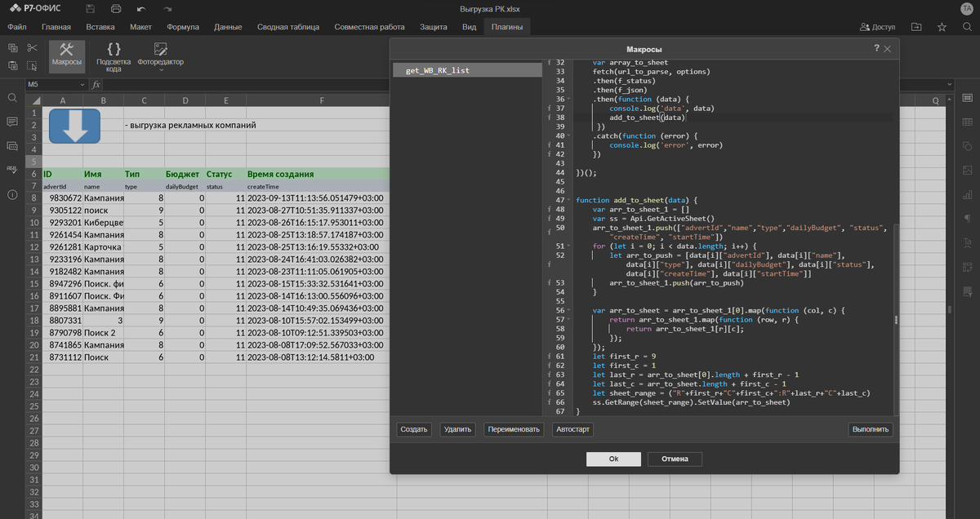Open the Search icon in left sidebar
This screenshot has width=980, height=519.
(12, 98)
